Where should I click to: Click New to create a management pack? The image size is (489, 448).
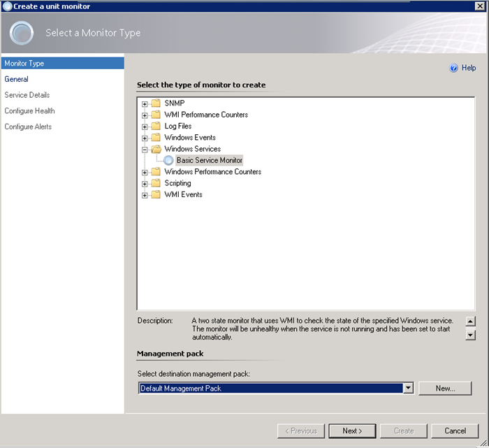pyautogui.click(x=446, y=389)
